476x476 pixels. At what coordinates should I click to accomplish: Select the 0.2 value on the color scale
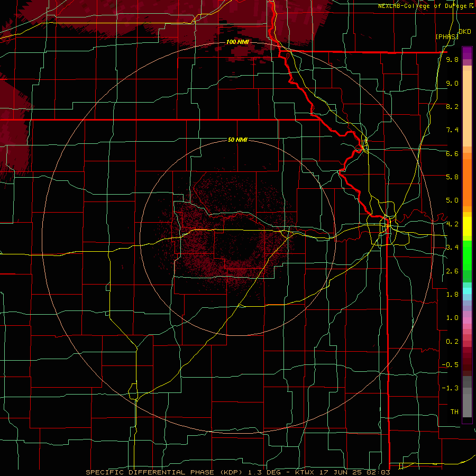click(452, 342)
